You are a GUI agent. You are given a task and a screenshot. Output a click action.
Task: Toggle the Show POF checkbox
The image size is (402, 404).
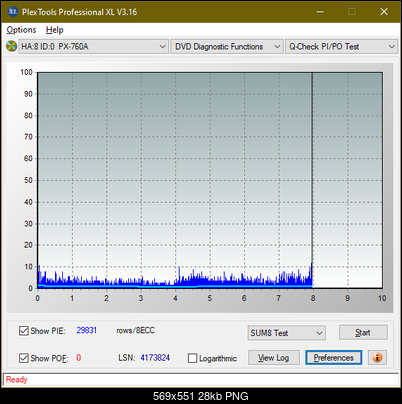pyautogui.click(x=24, y=358)
